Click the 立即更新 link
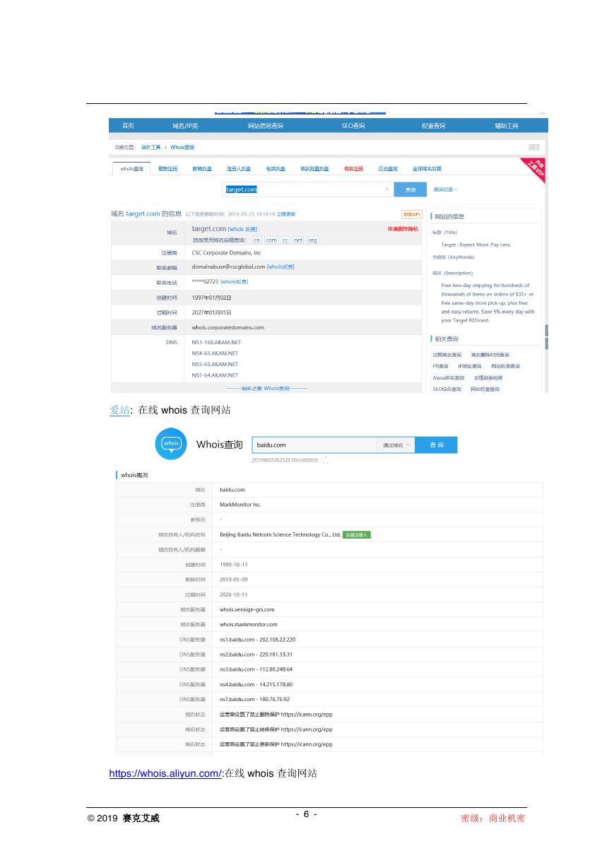The image size is (614, 868). 285,213
